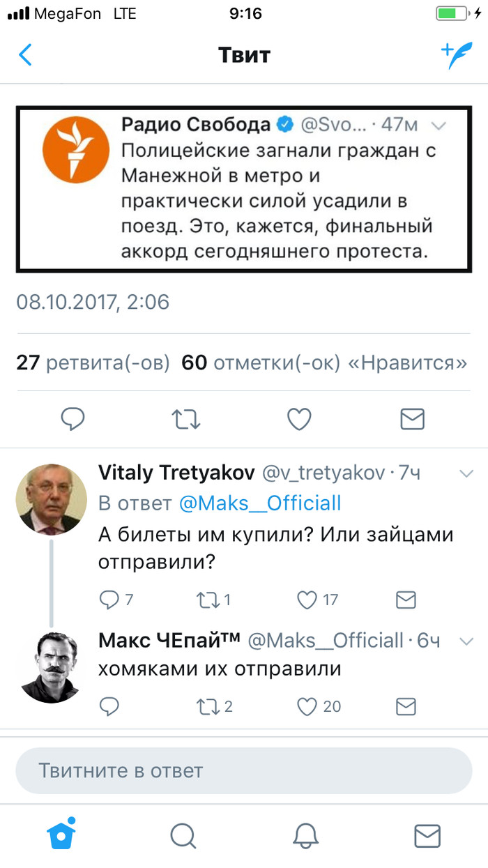The height and width of the screenshot is (868, 488).
Task: Retweet the main tweet
Action: 186,418
